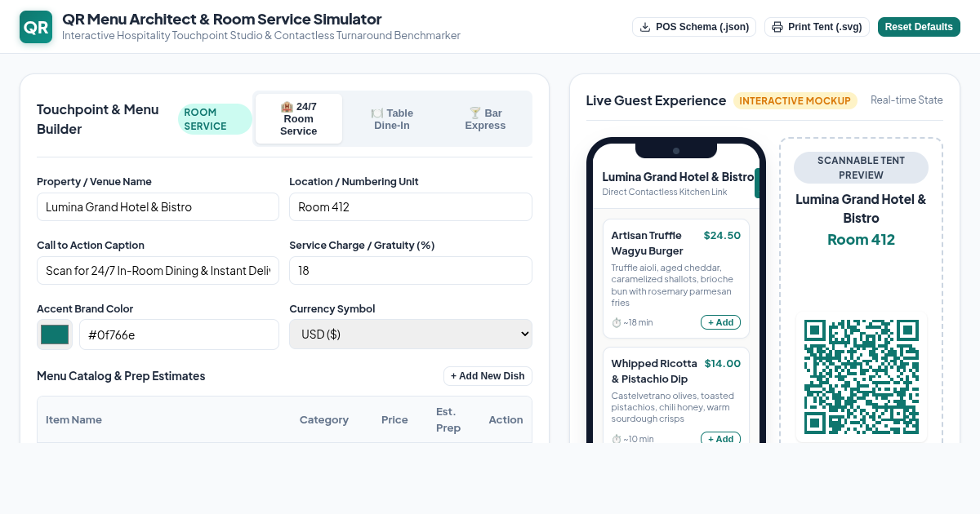
Task: Click the SCANNABLE TENT PREVIEW label
Action: click(861, 167)
